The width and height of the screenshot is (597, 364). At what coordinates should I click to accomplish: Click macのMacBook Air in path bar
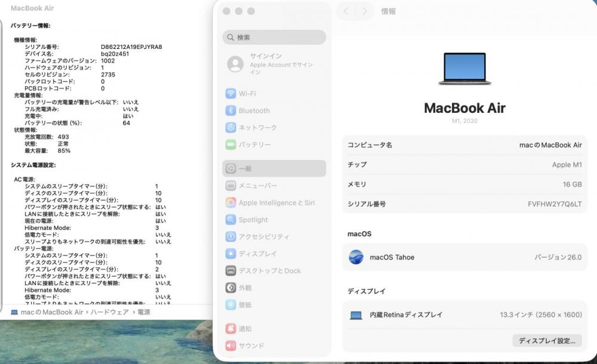pos(52,312)
